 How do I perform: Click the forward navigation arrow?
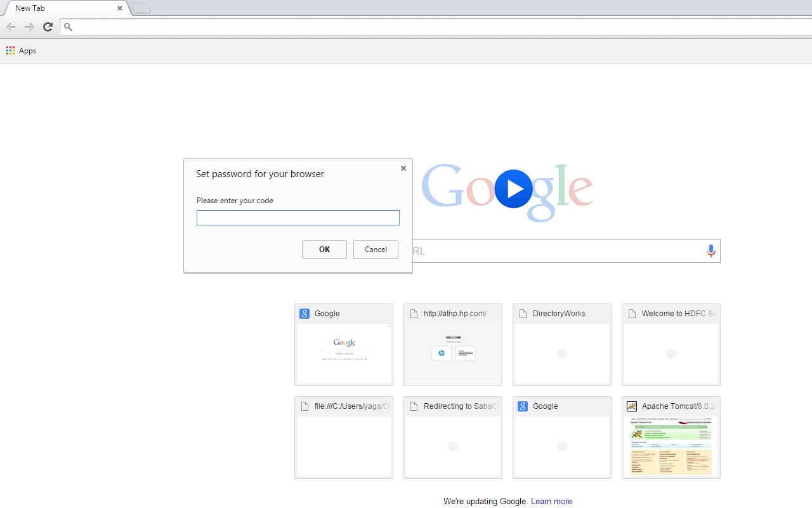(x=29, y=27)
